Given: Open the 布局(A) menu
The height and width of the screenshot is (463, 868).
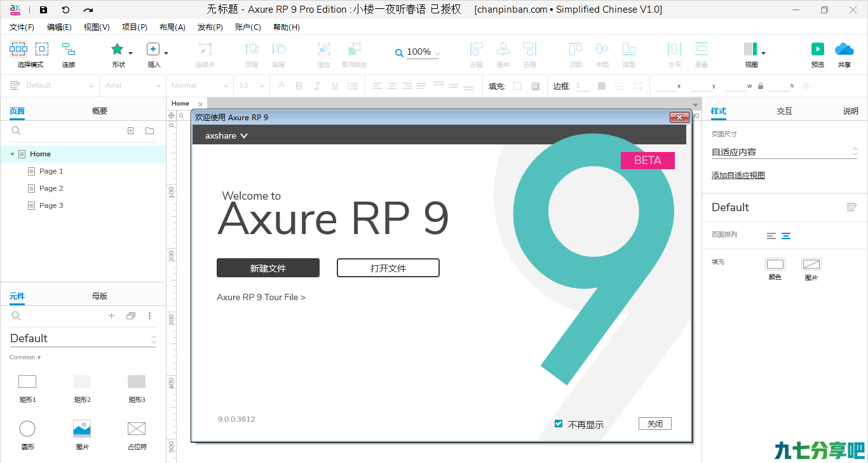Looking at the screenshot, I should (172, 27).
